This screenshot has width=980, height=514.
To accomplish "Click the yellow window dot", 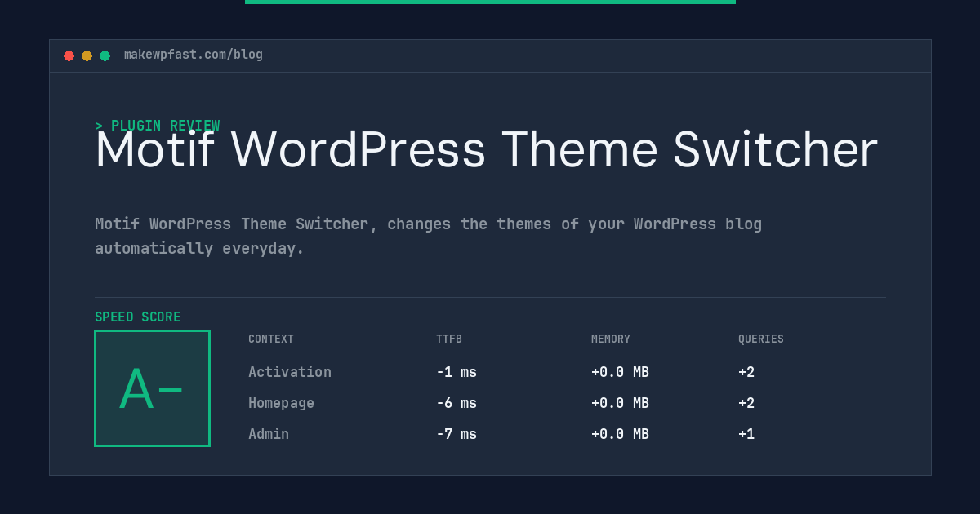I will click(x=87, y=55).
